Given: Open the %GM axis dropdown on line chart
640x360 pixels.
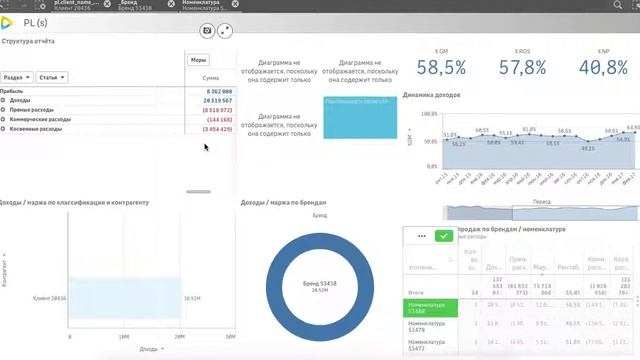Looking at the screenshot, I should [x=409, y=138].
